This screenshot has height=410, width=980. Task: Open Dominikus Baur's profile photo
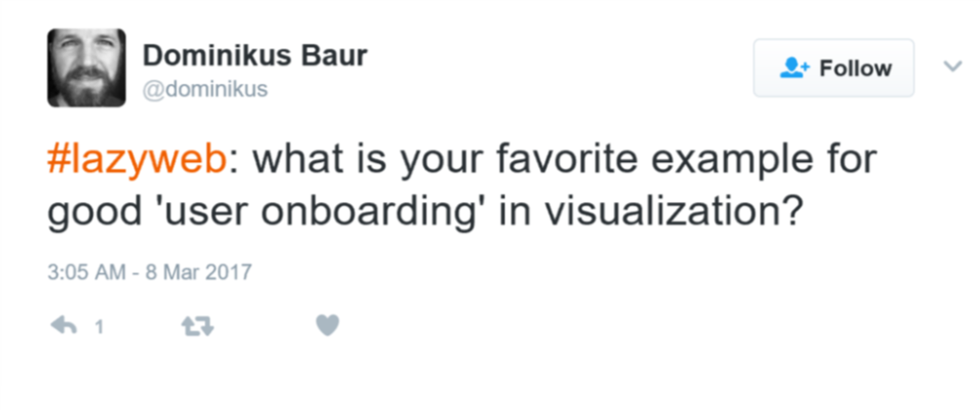(x=86, y=67)
